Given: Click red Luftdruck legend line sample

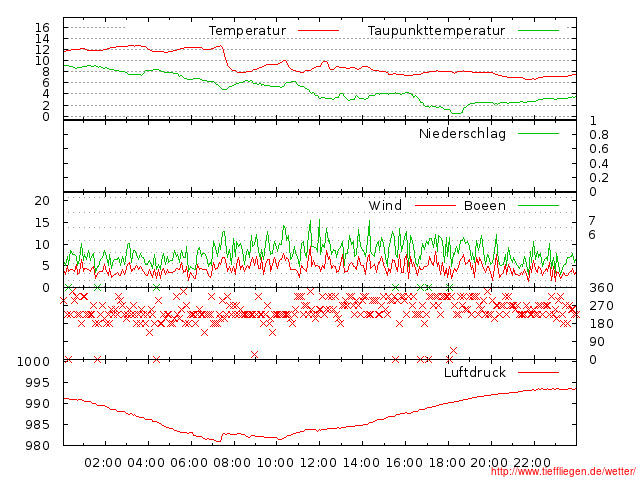Looking at the screenshot, I should coord(538,372).
